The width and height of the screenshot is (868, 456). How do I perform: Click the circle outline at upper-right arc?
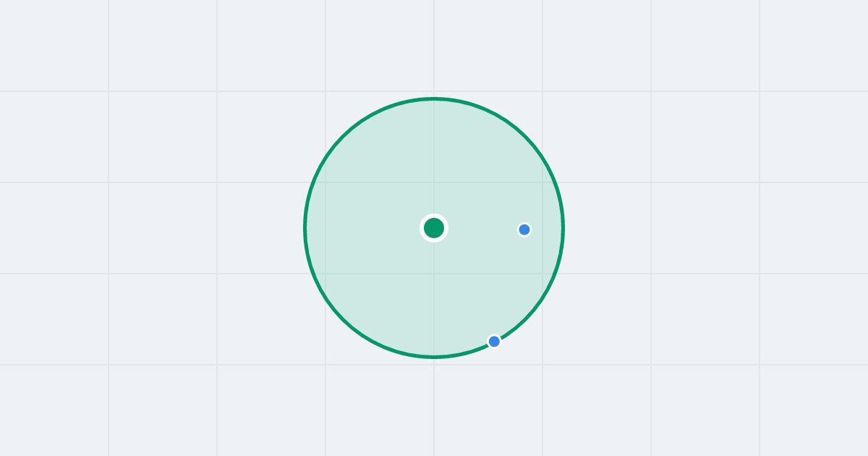(525, 137)
